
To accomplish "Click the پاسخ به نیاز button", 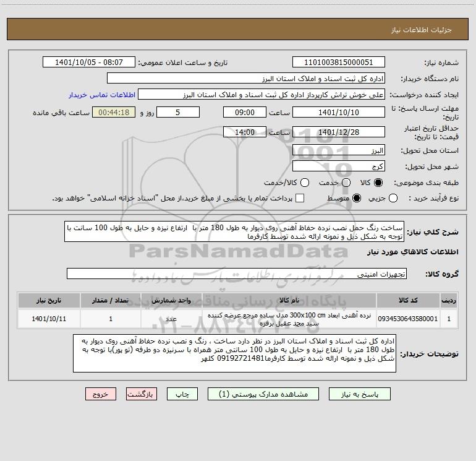I will 359,394.
